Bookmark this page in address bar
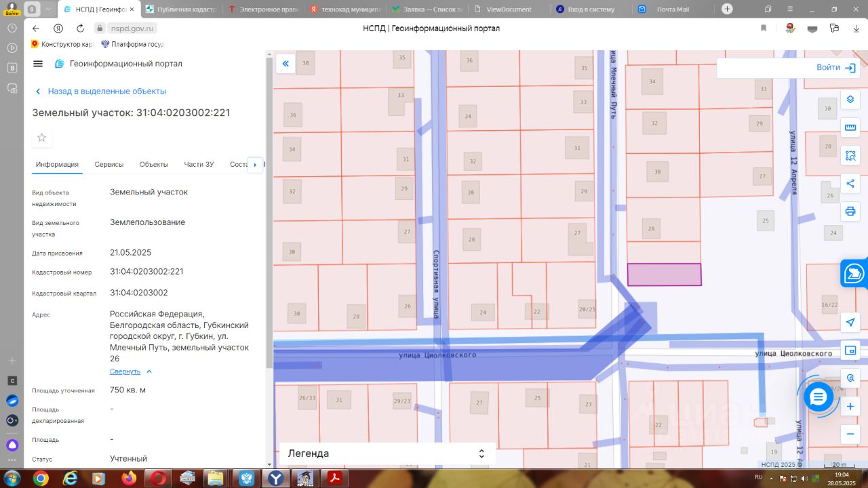Screen dimensions: 868x488 click(x=764, y=28)
